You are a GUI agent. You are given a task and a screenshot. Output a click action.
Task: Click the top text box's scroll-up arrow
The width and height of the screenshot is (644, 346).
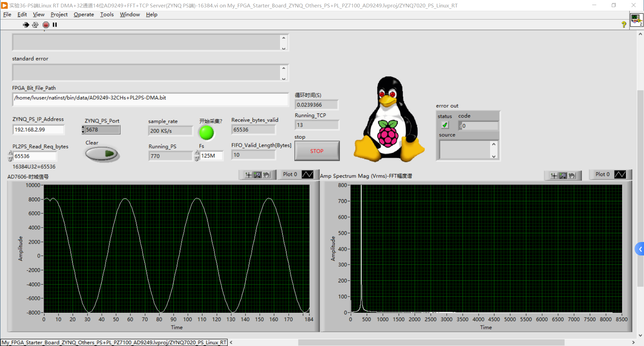tap(284, 38)
